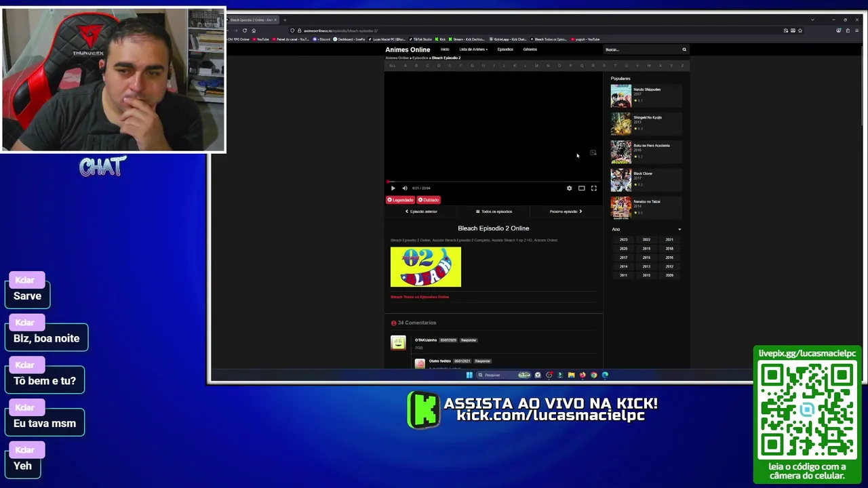Filter anime list by ALL

392,66
